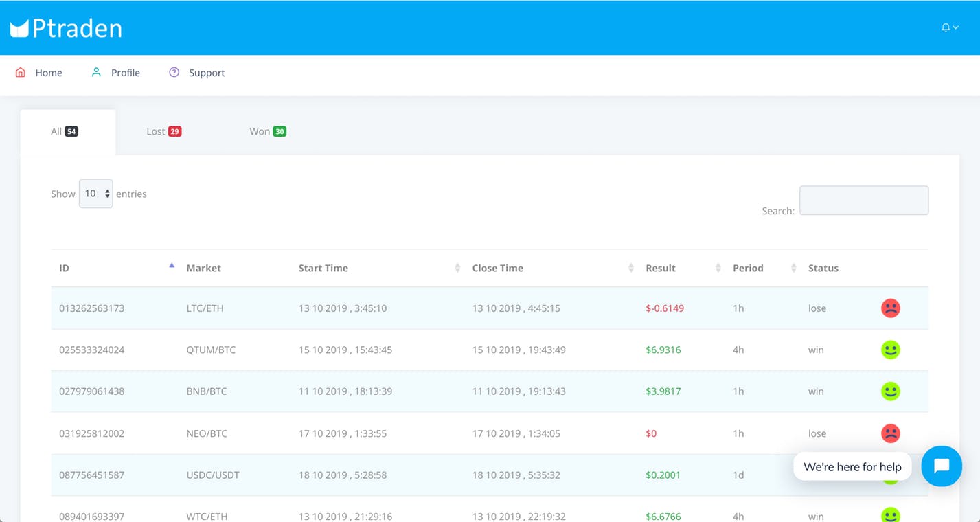Open the Show entries count dropdown
The image size is (980, 522).
pos(95,194)
